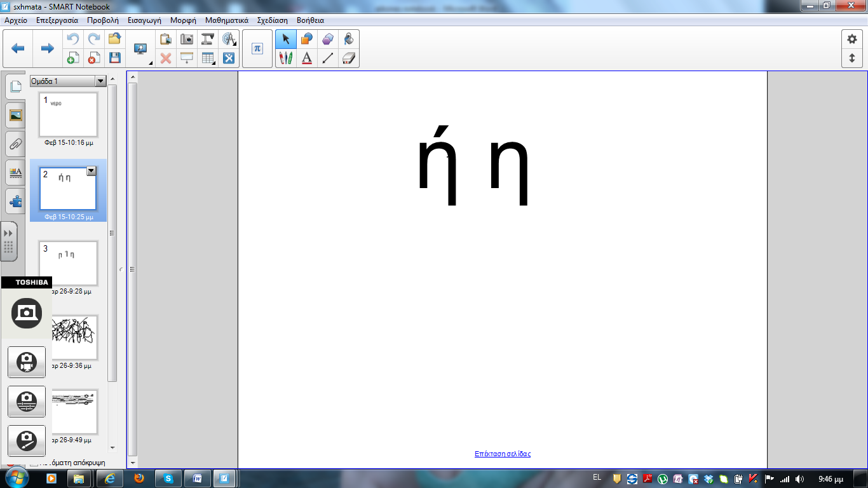Open the Επεξεργασία menu

point(57,20)
